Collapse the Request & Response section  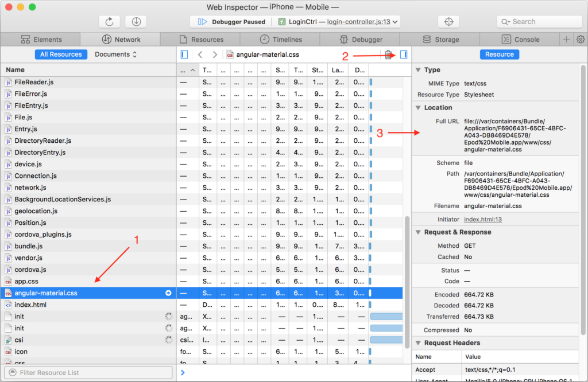pyautogui.click(x=419, y=232)
